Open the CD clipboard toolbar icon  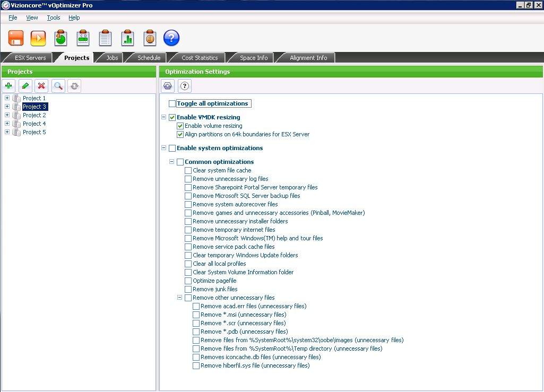(83, 38)
